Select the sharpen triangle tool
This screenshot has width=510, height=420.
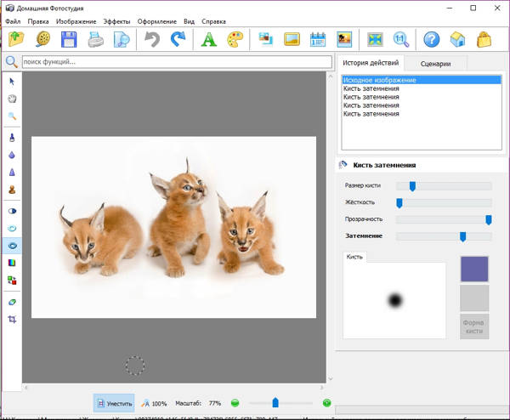tap(12, 172)
